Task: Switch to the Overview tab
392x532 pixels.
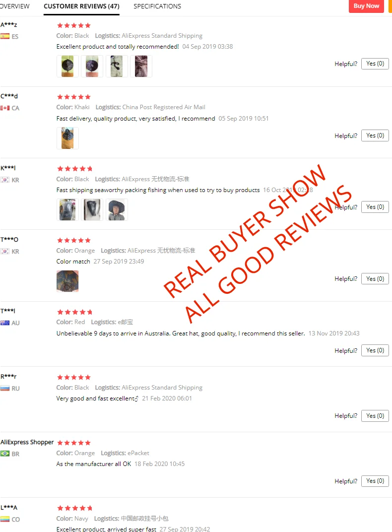Action: pyautogui.click(x=14, y=6)
